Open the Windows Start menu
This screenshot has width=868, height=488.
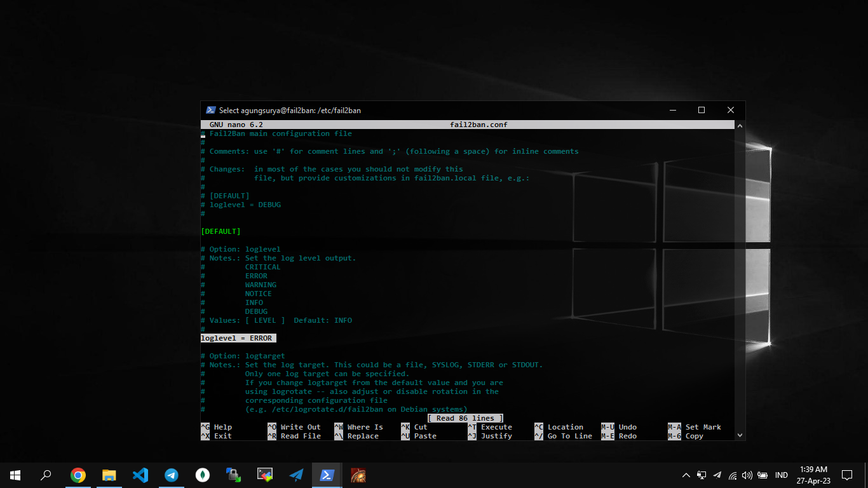pos(15,475)
